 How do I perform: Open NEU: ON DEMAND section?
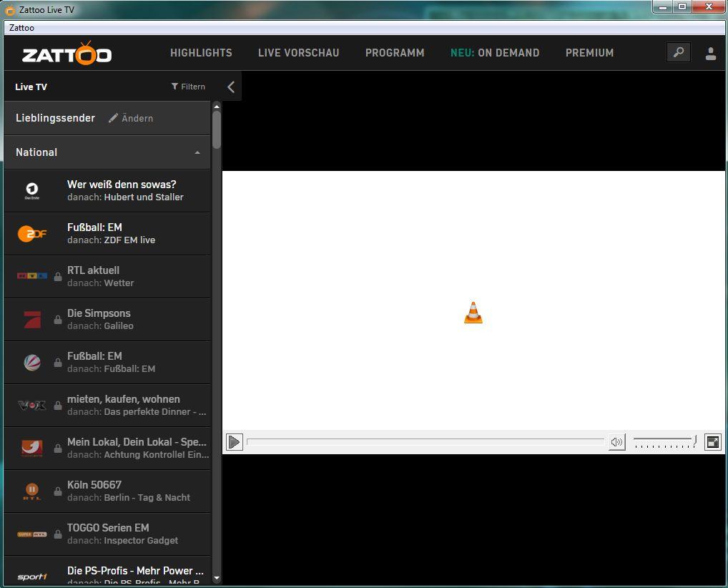point(495,53)
